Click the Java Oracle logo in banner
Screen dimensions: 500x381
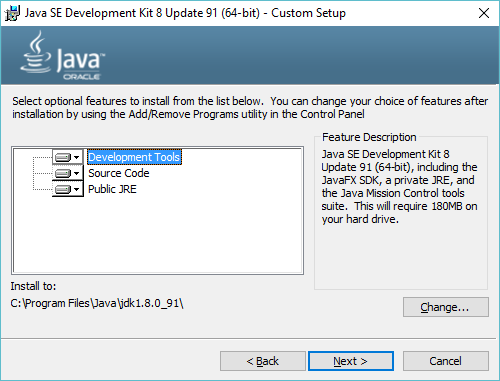click(63, 56)
